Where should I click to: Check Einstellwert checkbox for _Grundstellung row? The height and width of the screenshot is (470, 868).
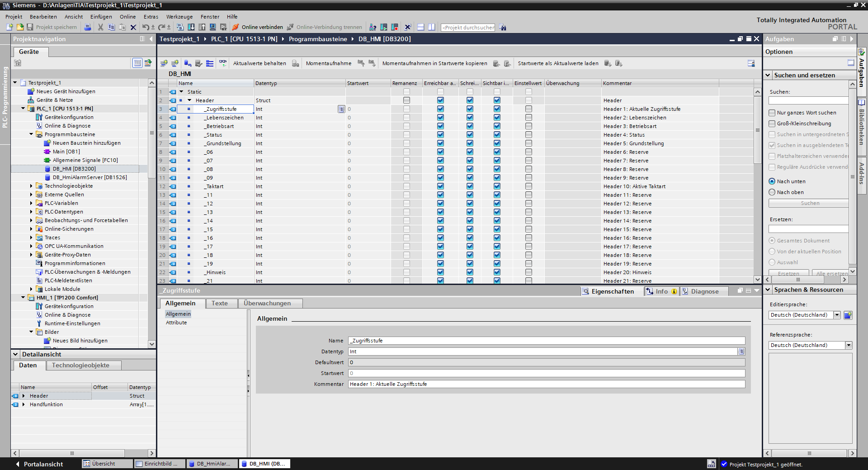[528, 143]
